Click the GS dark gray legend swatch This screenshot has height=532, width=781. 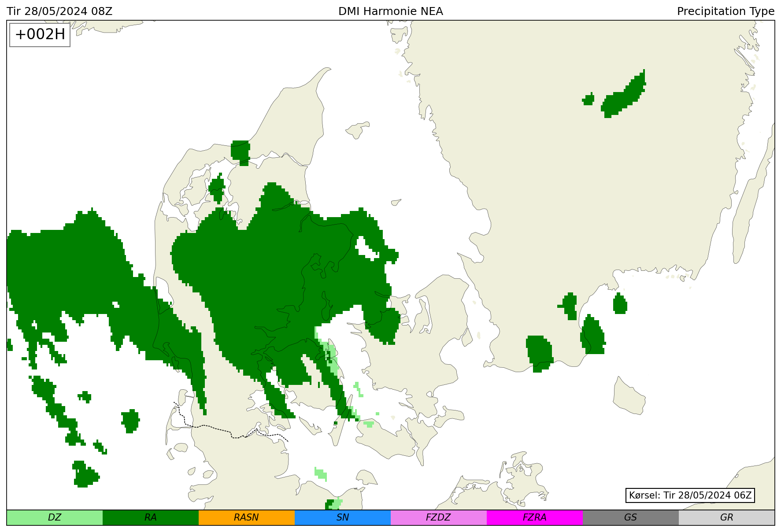click(631, 517)
